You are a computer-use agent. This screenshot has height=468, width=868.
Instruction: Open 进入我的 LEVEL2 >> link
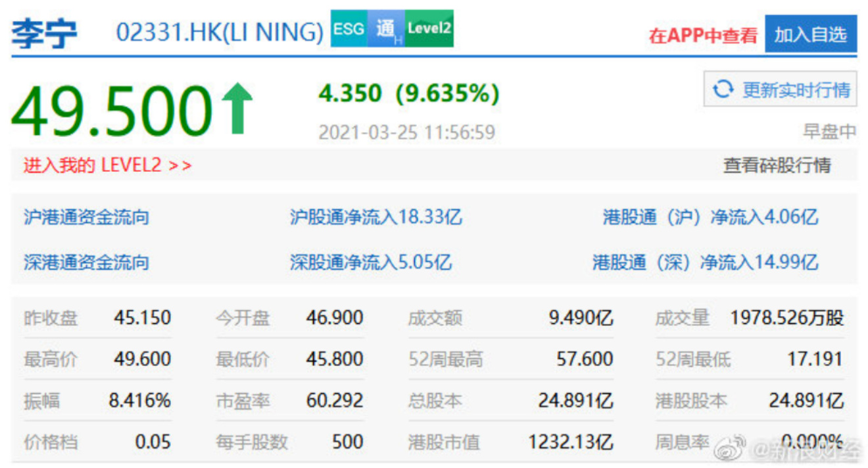[x=108, y=165]
